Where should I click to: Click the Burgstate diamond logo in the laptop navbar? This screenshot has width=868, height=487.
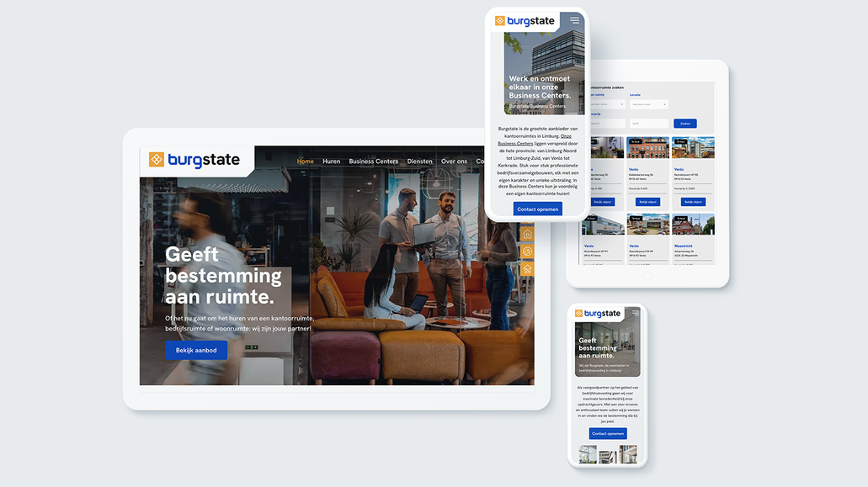156,159
